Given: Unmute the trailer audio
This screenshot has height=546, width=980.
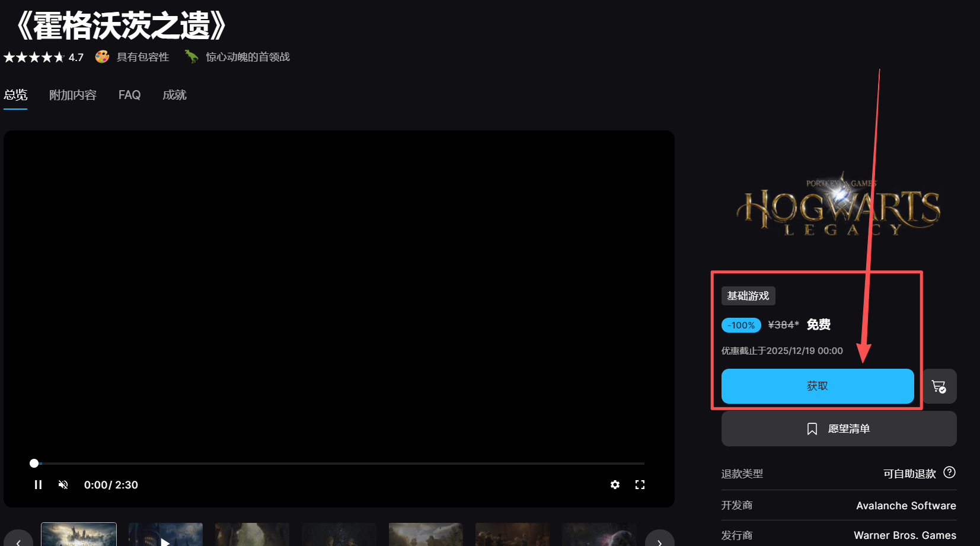Looking at the screenshot, I should (63, 484).
